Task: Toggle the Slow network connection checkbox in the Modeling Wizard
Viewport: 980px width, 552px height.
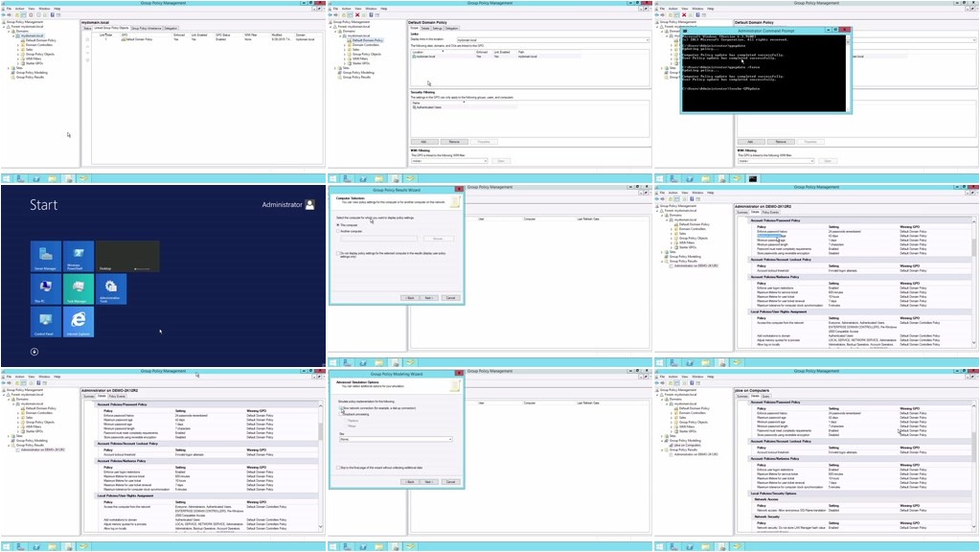Action: coord(341,408)
